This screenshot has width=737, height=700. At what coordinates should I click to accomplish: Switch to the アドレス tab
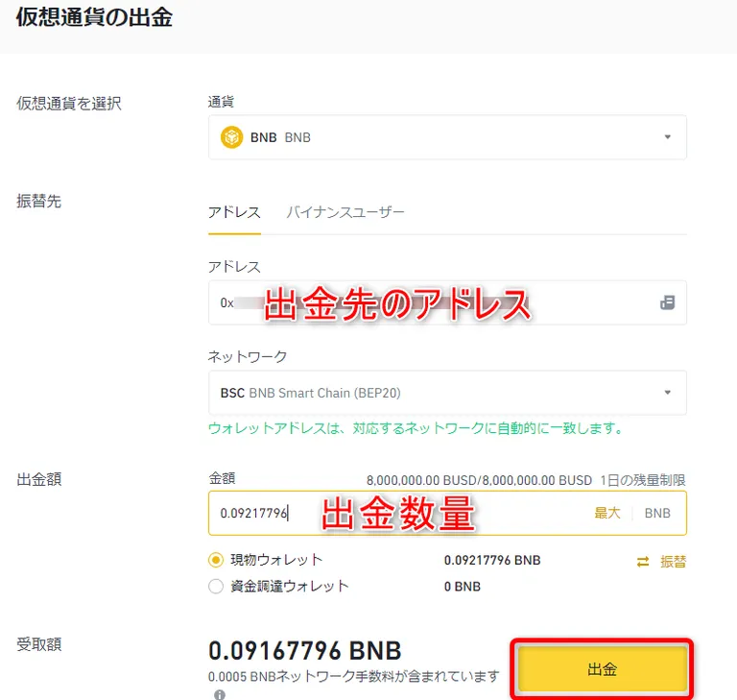(x=234, y=212)
